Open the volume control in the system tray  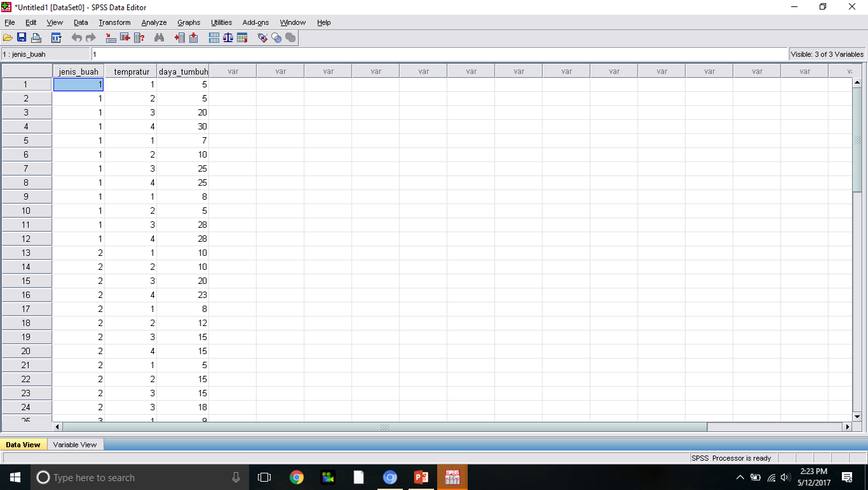pyautogui.click(x=786, y=477)
